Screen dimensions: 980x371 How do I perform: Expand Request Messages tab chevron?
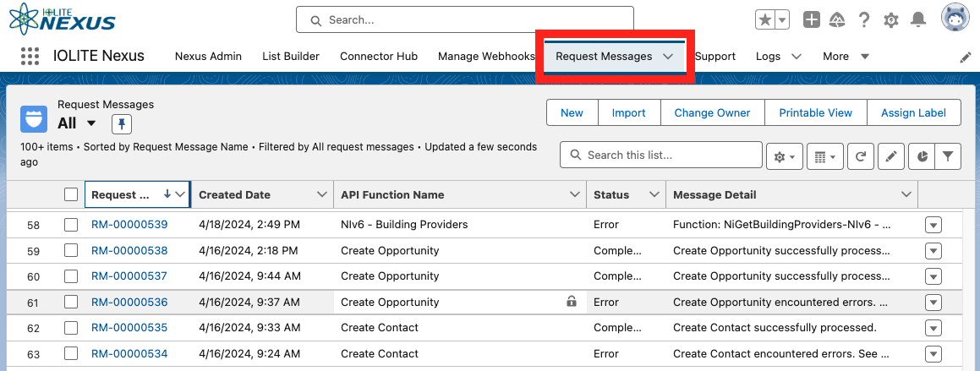(668, 57)
